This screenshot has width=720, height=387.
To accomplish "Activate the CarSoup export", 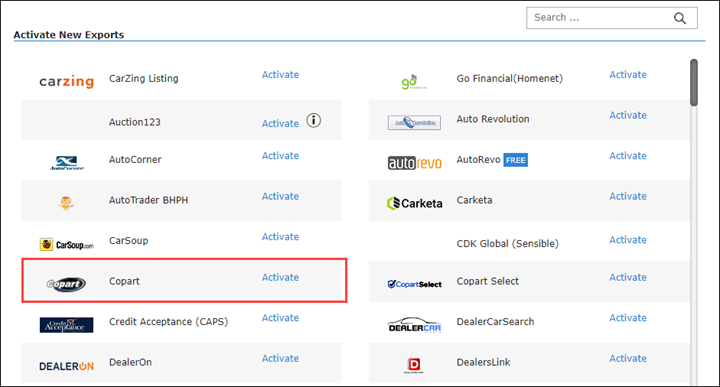I will coord(280,236).
